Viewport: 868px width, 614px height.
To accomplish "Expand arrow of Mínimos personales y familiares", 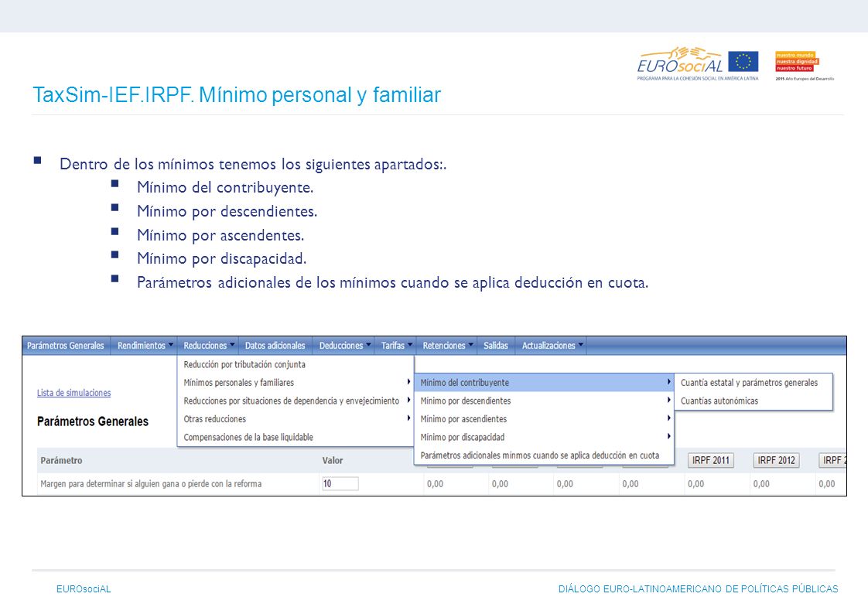I will click(x=408, y=382).
